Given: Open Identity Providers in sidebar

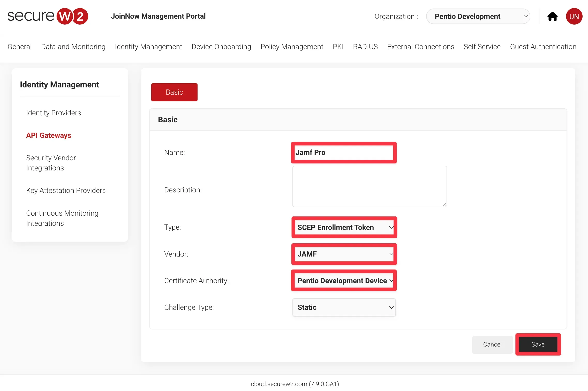Looking at the screenshot, I should (x=54, y=113).
